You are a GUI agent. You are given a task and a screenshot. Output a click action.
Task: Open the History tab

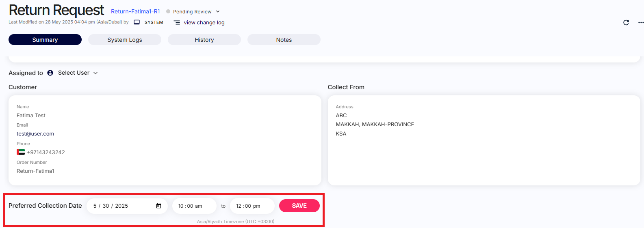204,40
